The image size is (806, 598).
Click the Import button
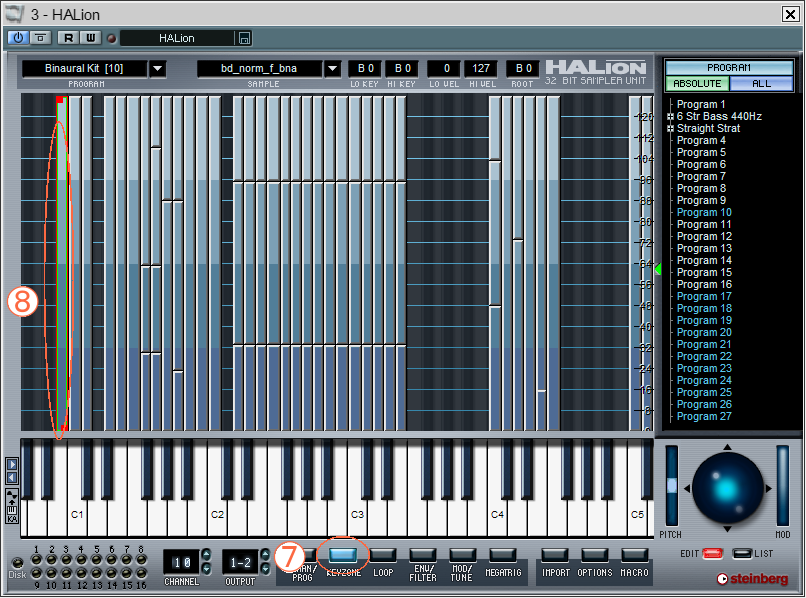point(555,554)
